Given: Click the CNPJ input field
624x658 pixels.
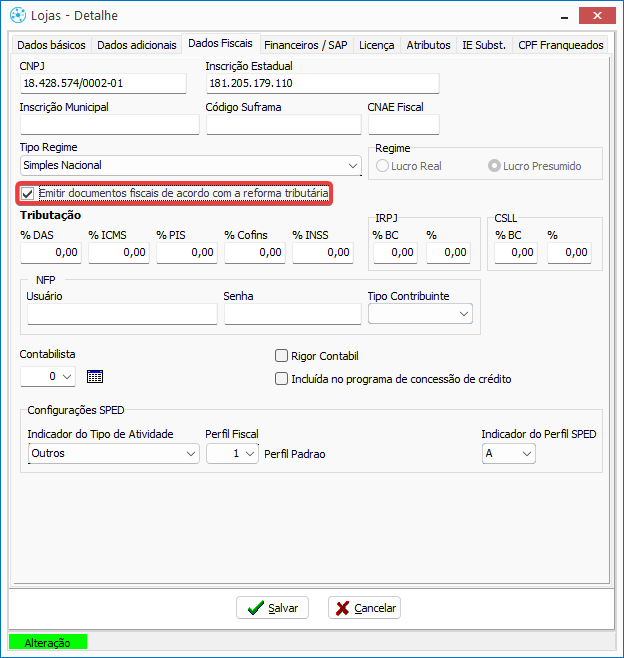Looking at the screenshot, I should (x=103, y=84).
